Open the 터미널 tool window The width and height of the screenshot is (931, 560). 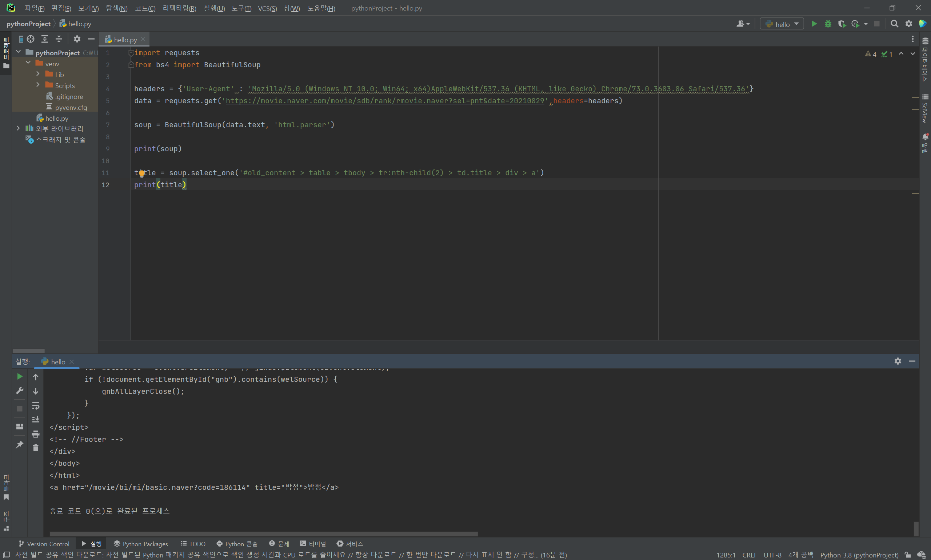(313, 544)
